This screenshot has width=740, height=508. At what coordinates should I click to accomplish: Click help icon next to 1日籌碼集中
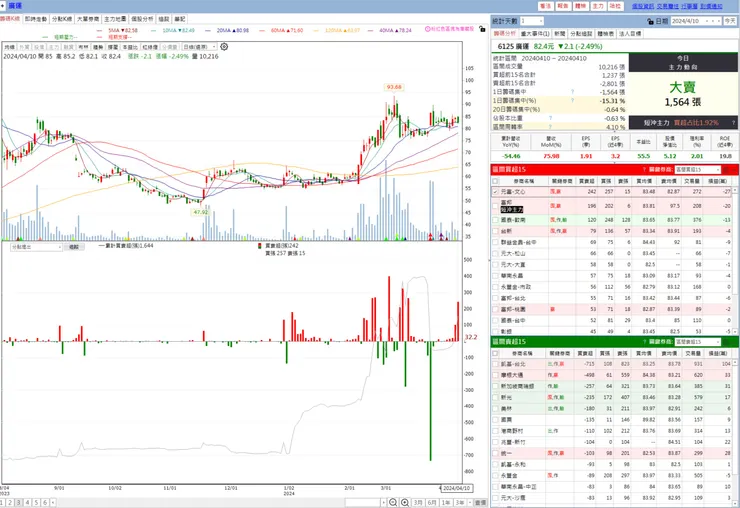click(572, 92)
